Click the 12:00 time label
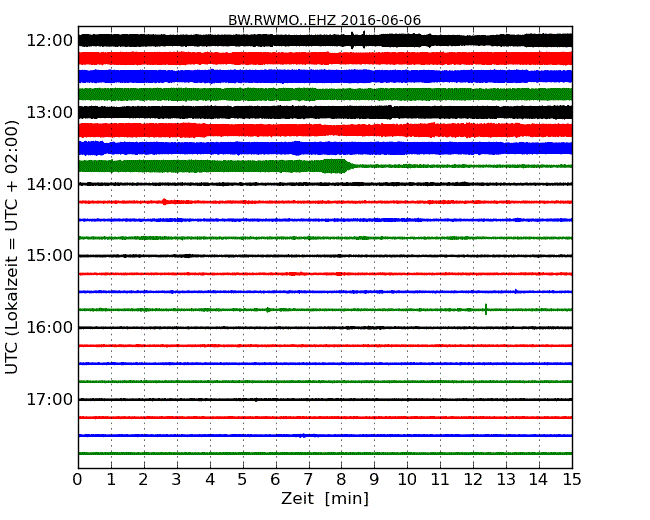 tap(50, 41)
